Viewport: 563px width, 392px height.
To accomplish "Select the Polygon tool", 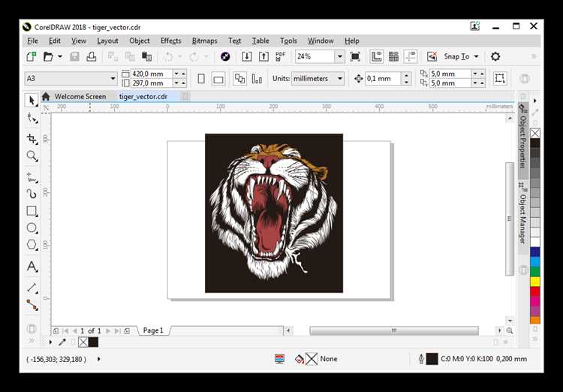I will pos(32,245).
